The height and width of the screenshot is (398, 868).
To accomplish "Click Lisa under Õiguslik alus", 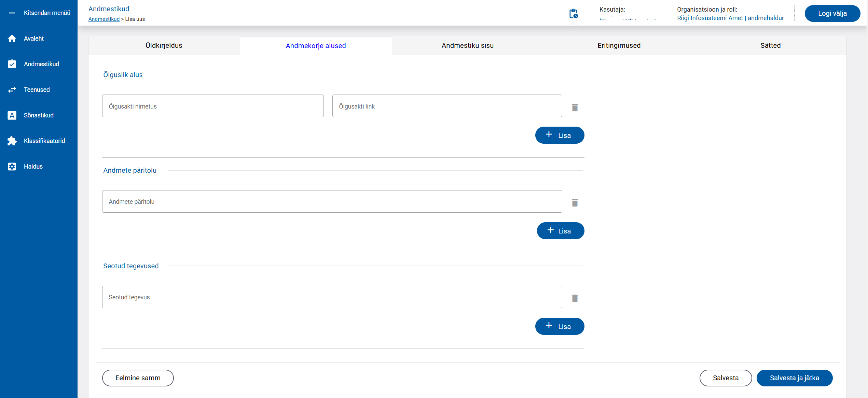I will pos(559,135).
